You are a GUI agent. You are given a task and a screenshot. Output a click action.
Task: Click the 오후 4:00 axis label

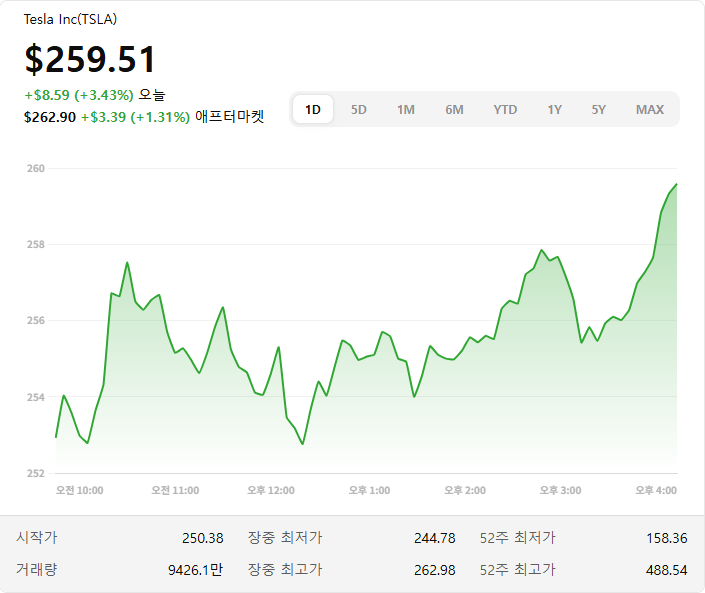(x=656, y=490)
